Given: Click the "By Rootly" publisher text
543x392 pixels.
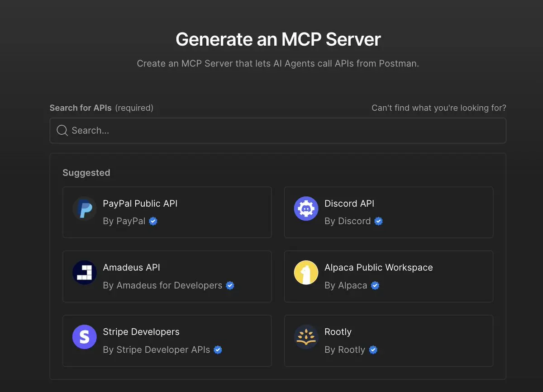Looking at the screenshot, I should click(x=345, y=349).
